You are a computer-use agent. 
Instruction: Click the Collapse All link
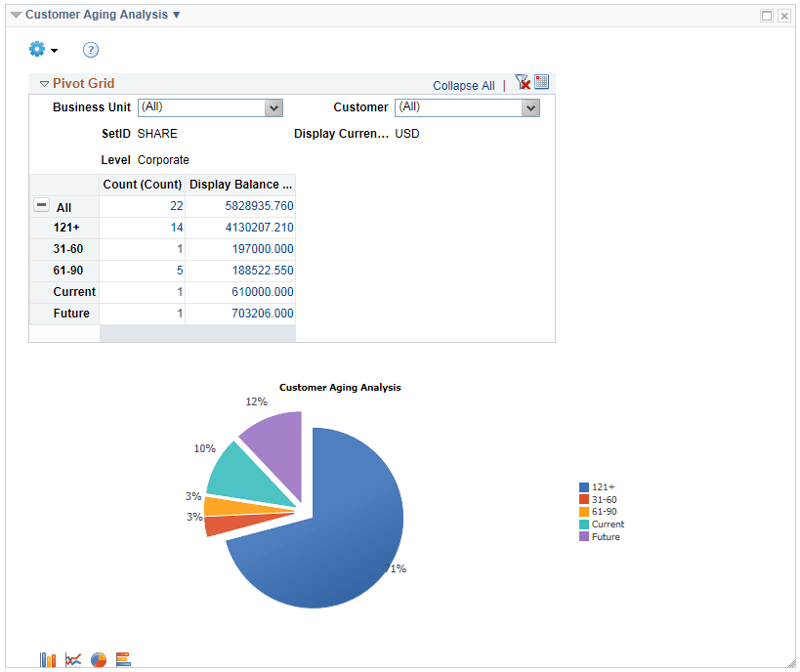click(x=463, y=85)
